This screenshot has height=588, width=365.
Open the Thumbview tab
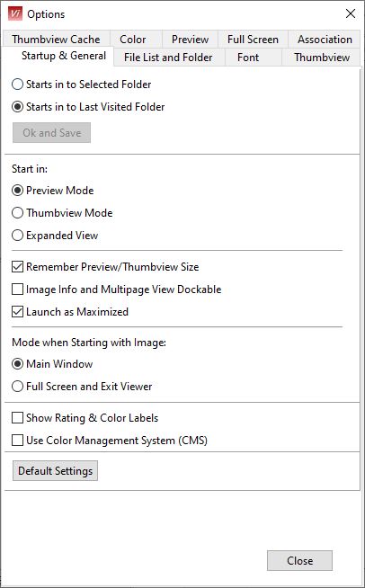322,58
